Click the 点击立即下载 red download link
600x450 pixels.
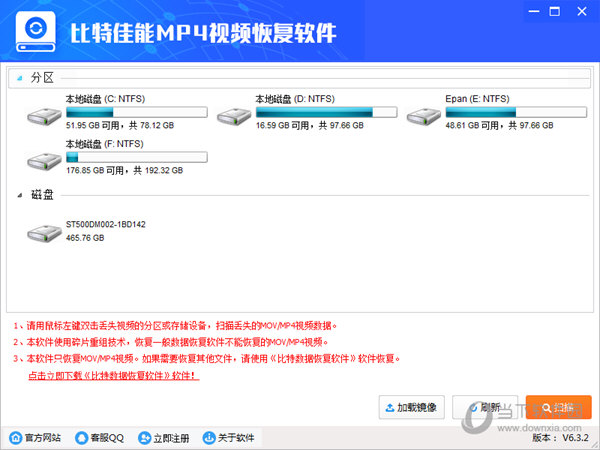pos(114,375)
